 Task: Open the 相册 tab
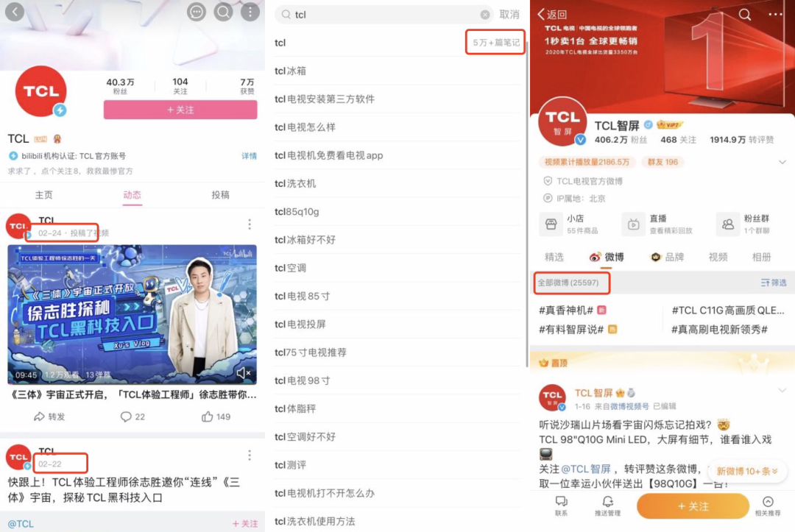(762, 258)
